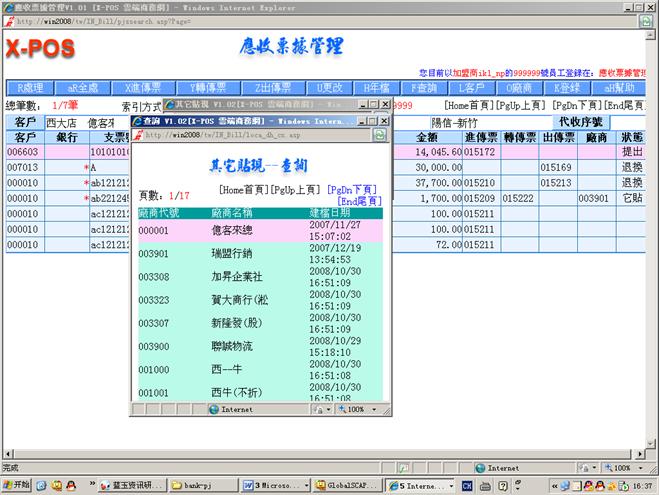The width and height of the screenshot is (659, 495).
Task: Click the PgDn下頁 link in the query popup
Action: pos(351,188)
